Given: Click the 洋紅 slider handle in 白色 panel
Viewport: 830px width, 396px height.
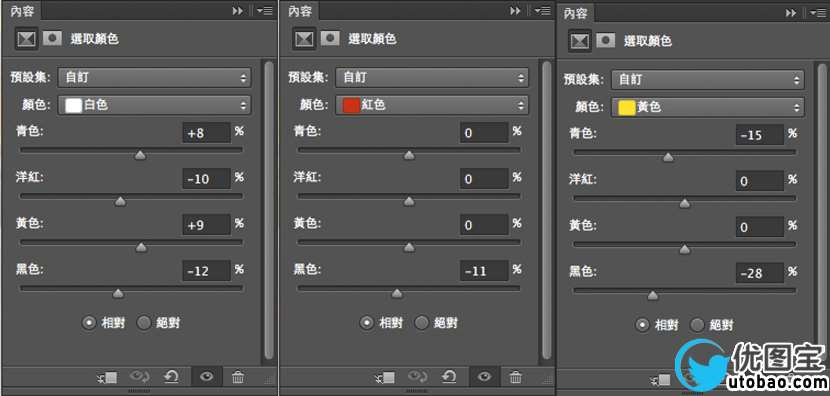Looking at the screenshot, I should (x=121, y=201).
